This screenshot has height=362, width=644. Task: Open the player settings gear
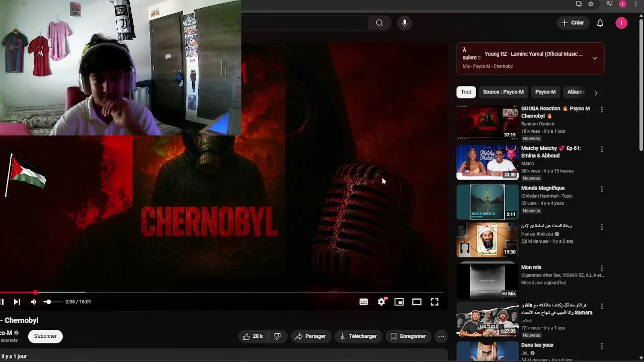point(381,302)
